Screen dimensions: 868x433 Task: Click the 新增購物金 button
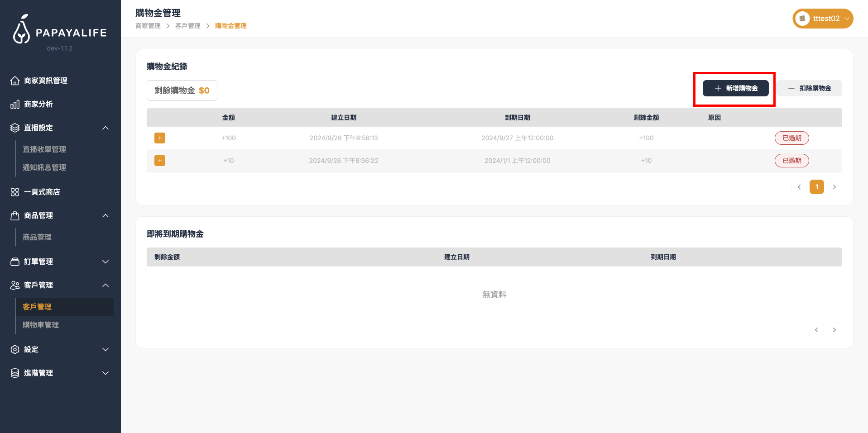point(735,88)
